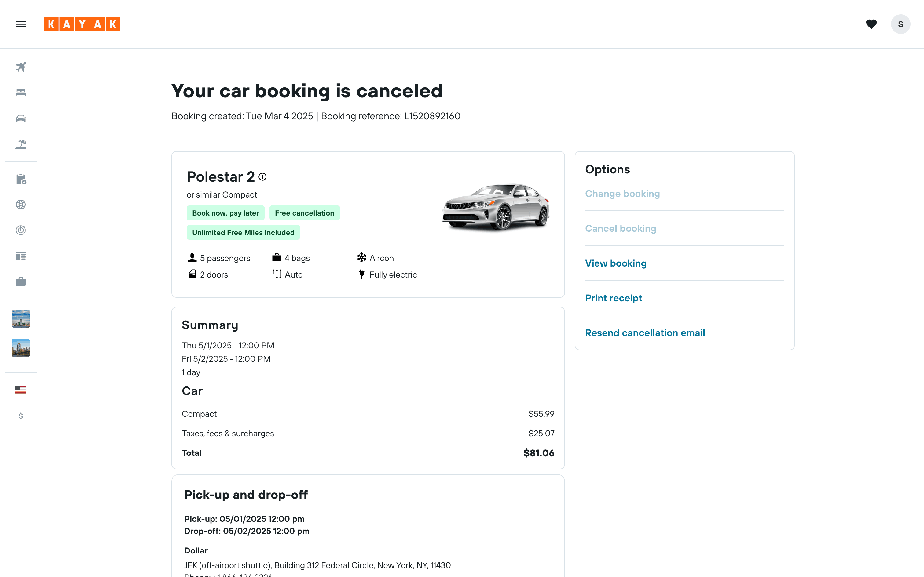Click the KAYAK logo
The image size is (924, 577).
coord(82,24)
